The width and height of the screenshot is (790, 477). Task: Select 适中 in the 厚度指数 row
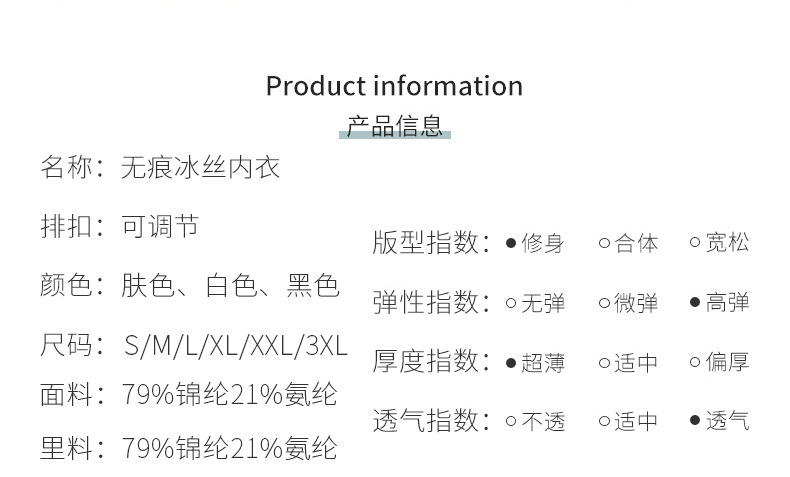click(604, 363)
